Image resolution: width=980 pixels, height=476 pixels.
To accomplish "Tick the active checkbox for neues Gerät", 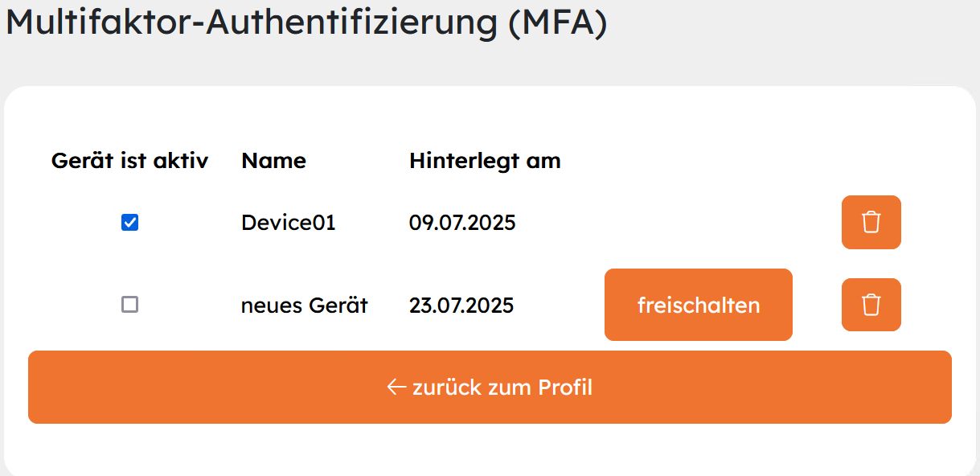I will tap(129, 305).
